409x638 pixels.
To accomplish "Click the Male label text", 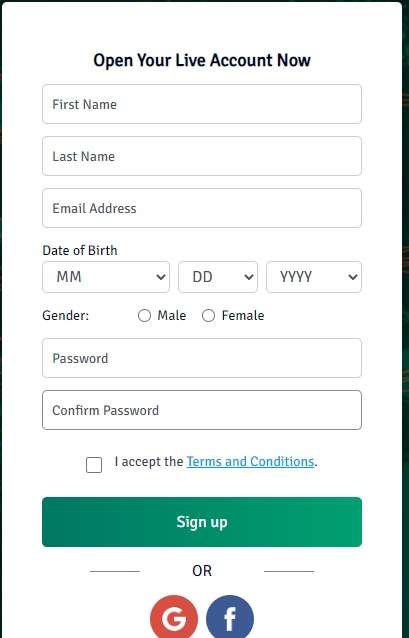I will click(x=172, y=315).
